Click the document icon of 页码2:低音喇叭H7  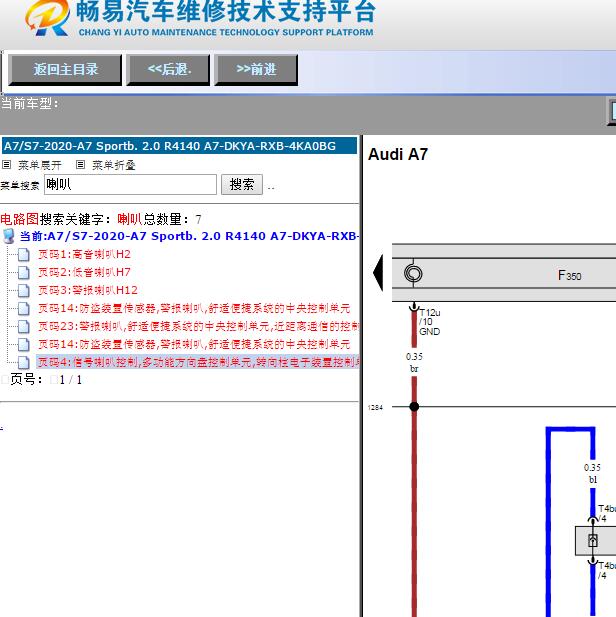coord(24,273)
